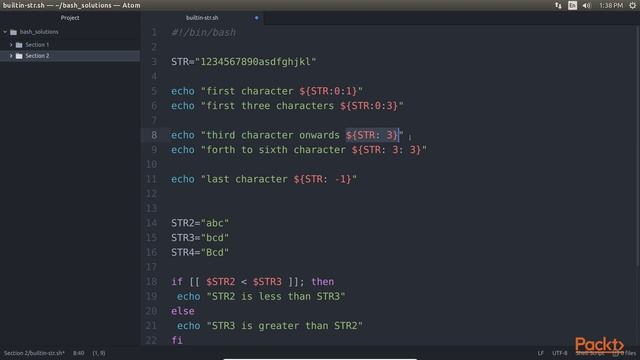Click "STR2 is less than STR3" string

point(276,296)
